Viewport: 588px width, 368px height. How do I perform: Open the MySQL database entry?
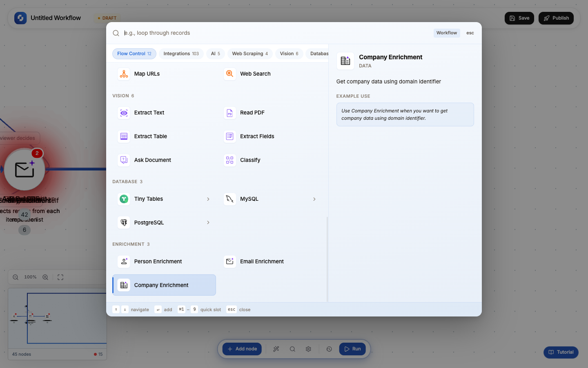(x=270, y=199)
